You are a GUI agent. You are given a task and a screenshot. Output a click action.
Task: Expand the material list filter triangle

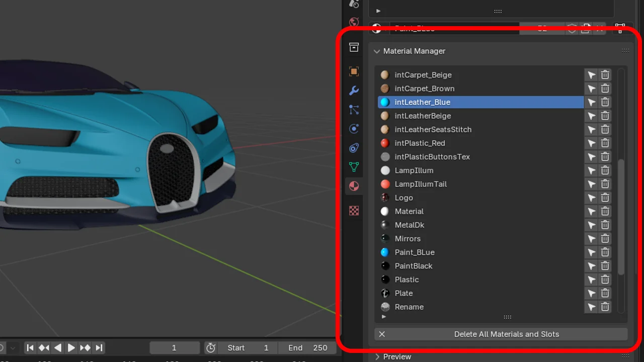[384, 317]
